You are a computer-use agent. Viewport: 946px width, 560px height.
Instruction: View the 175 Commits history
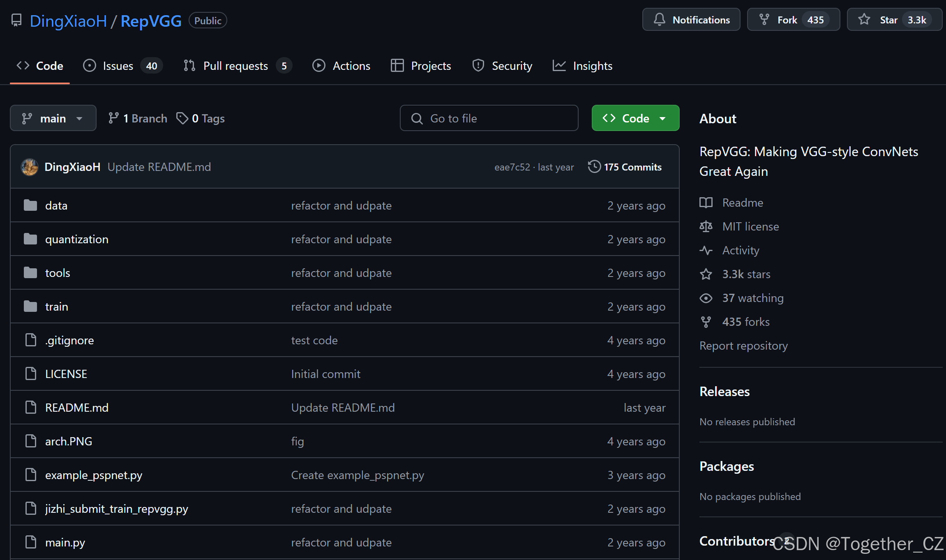(x=625, y=167)
